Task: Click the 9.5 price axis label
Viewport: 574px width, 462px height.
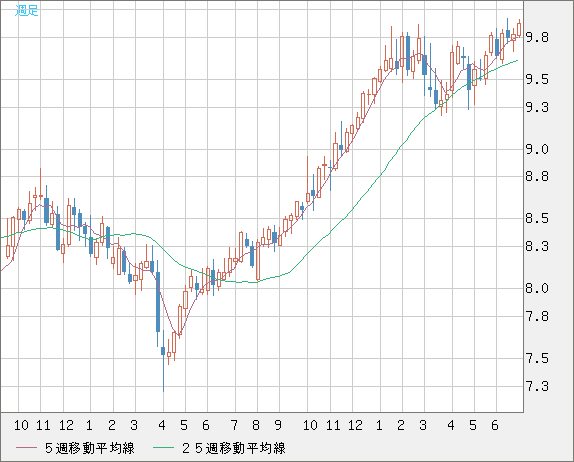Action: [x=537, y=79]
